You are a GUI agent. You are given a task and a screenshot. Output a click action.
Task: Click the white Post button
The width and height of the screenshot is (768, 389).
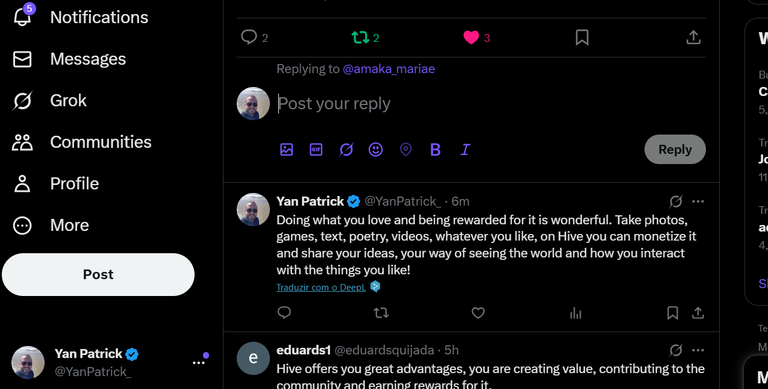tap(98, 274)
